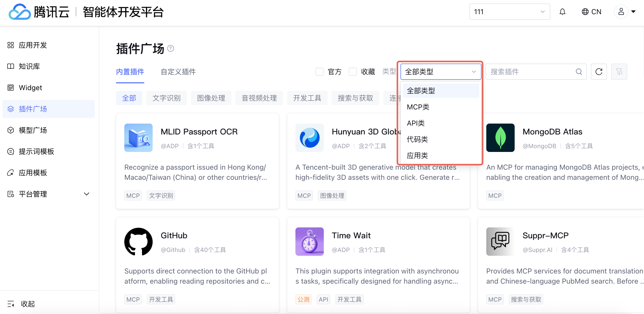Screen dimensions: 644x314
Task: Open the GitHub plugin logo
Action: click(138, 242)
